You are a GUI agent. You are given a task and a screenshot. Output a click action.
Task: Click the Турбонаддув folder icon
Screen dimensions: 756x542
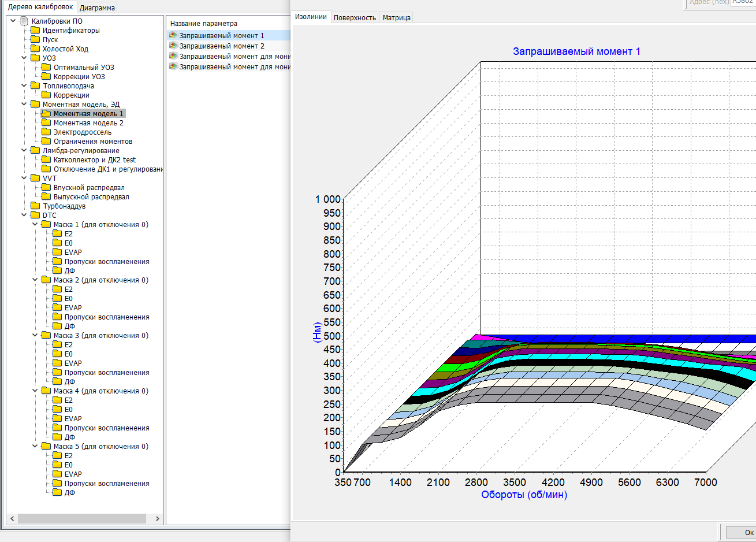[35, 206]
